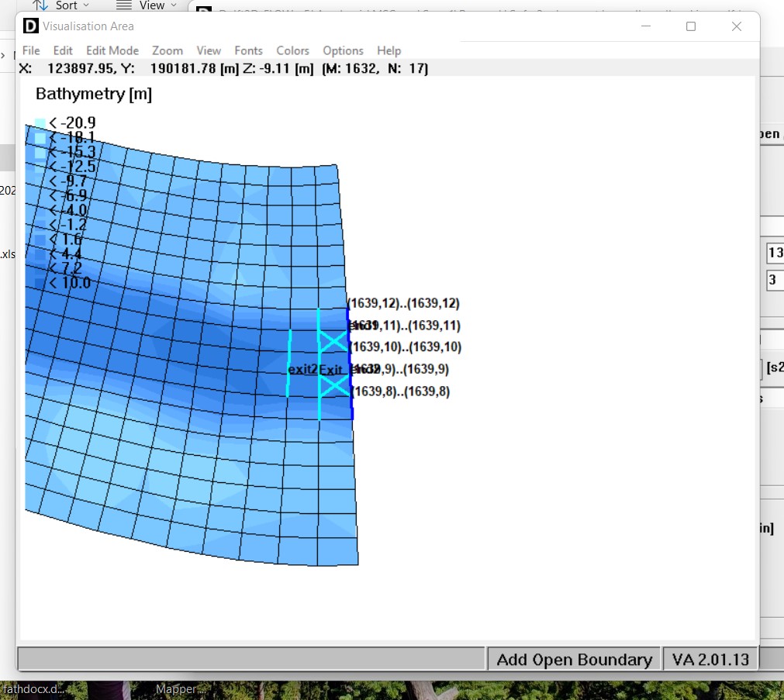Open the File menu
The image size is (784, 700).
[x=31, y=50]
